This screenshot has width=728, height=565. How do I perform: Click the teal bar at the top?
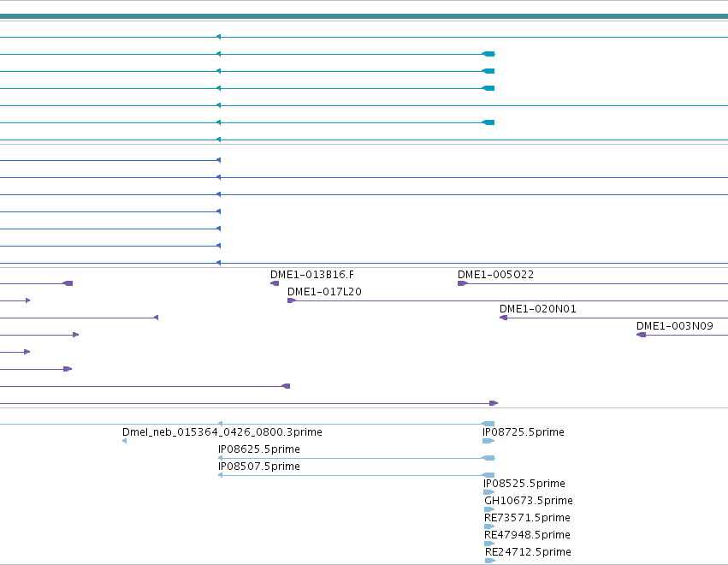364,17
